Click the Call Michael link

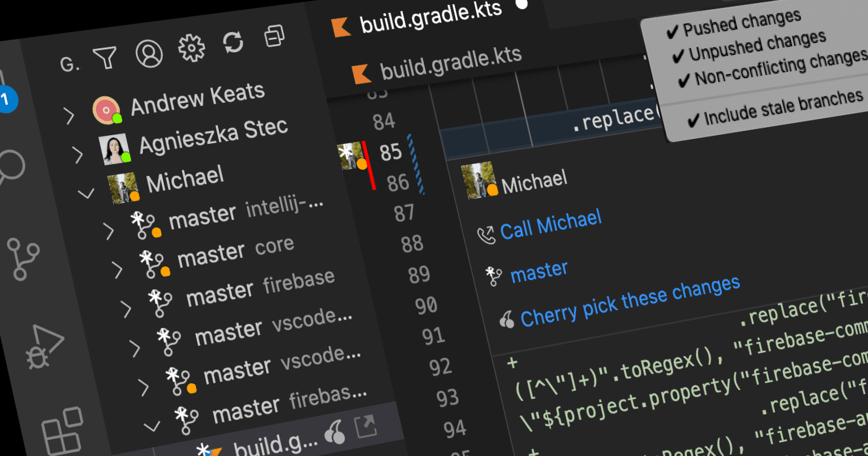point(550,224)
